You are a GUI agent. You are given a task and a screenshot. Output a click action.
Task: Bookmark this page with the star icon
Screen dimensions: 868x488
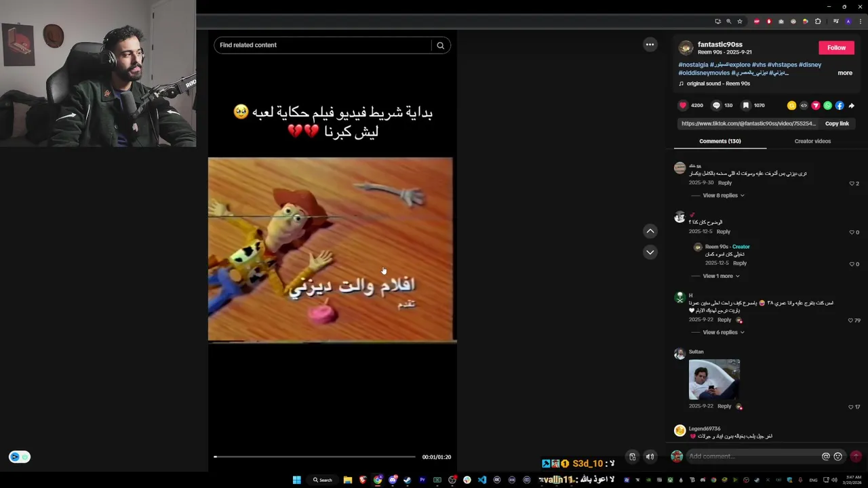[740, 21]
